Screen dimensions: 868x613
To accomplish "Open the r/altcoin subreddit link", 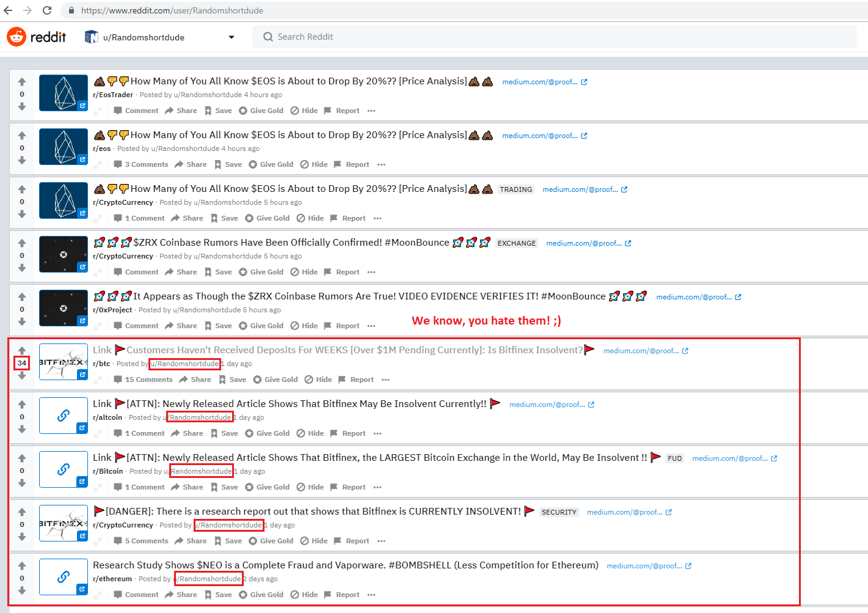I will (108, 417).
